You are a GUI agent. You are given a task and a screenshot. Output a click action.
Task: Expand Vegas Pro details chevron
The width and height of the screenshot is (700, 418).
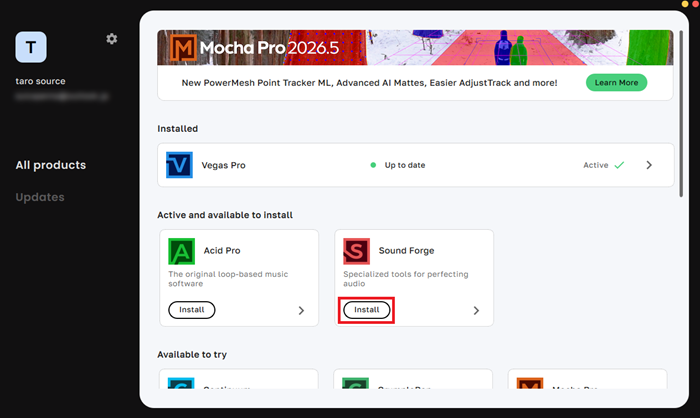pyautogui.click(x=649, y=165)
